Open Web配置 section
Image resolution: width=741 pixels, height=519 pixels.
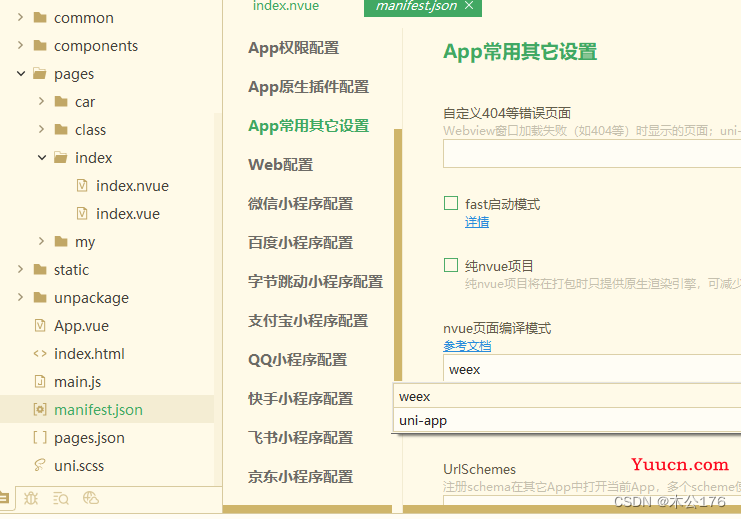pos(281,164)
